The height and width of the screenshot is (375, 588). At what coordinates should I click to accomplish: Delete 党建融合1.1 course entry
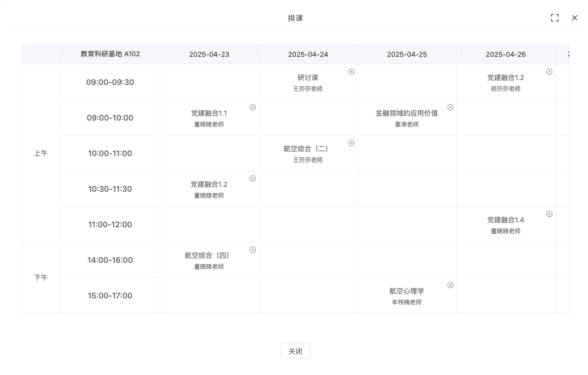(x=253, y=107)
